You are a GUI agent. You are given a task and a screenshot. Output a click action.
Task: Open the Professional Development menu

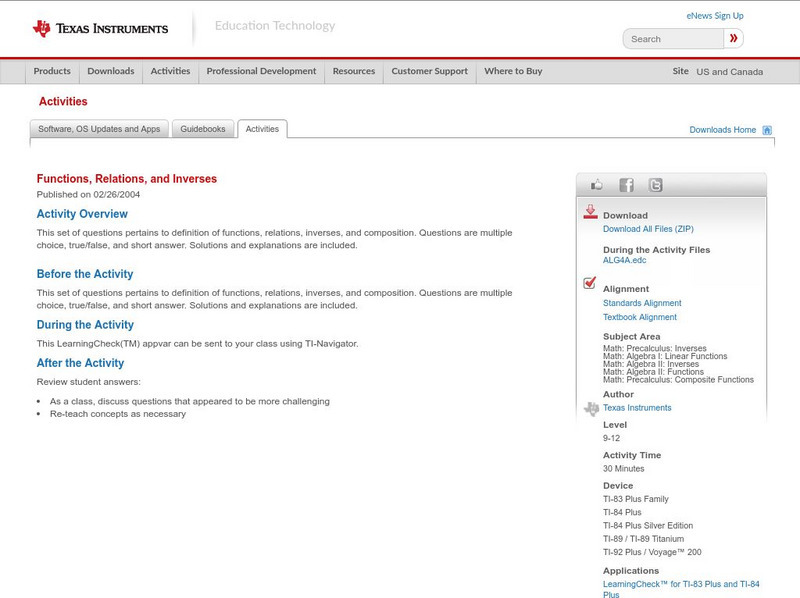261,71
